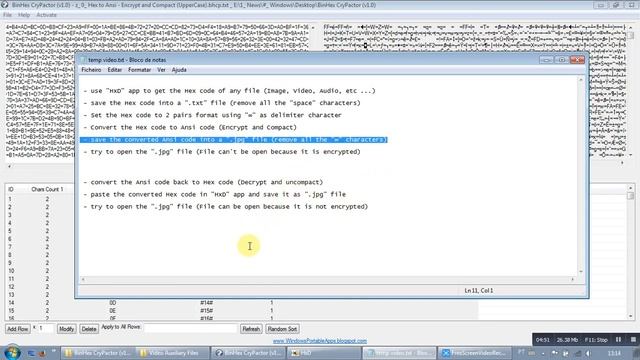
Task: Click Notepad horizontal scrollbar right arrow
Action: click(x=572, y=280)
